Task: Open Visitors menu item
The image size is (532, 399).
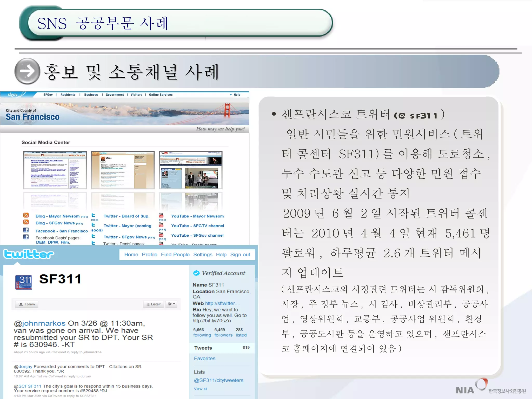Action: 136,95
